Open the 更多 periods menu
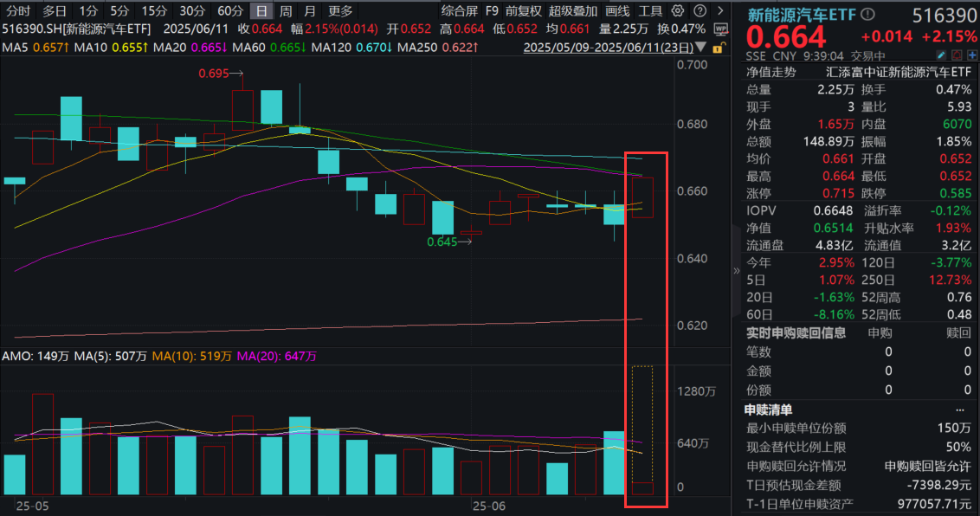The height and width of the screenshot is (516, 980). pyautogui.click(x=340, y=10)
